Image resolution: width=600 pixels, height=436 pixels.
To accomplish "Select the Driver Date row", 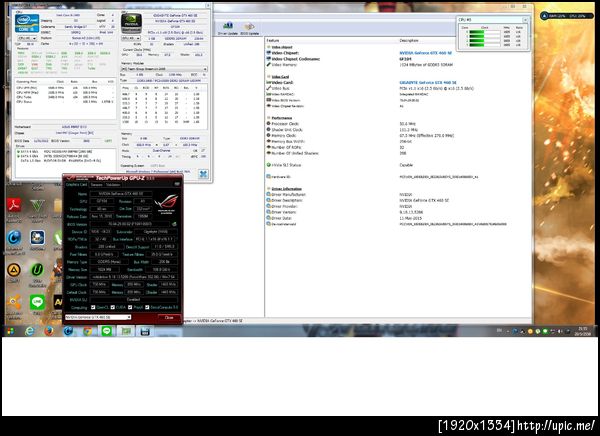I will pyautogui.click(x=398, y=218).
